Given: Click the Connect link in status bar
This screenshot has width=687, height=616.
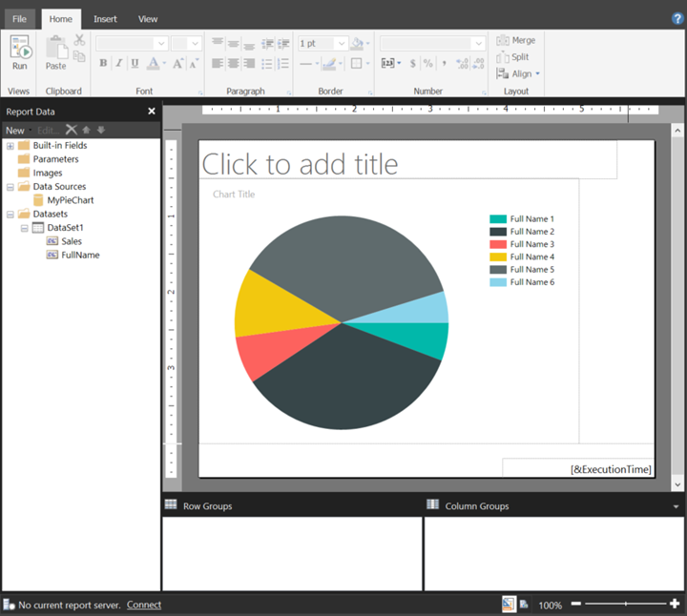Looking at the screenshot, I should click(x=144, y=605).
